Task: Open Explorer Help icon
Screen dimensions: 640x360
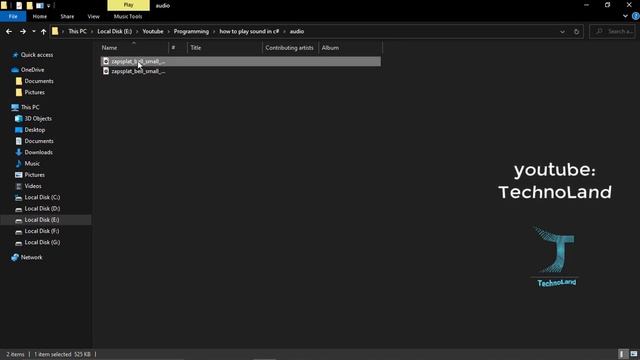Action: pos(636,16)
